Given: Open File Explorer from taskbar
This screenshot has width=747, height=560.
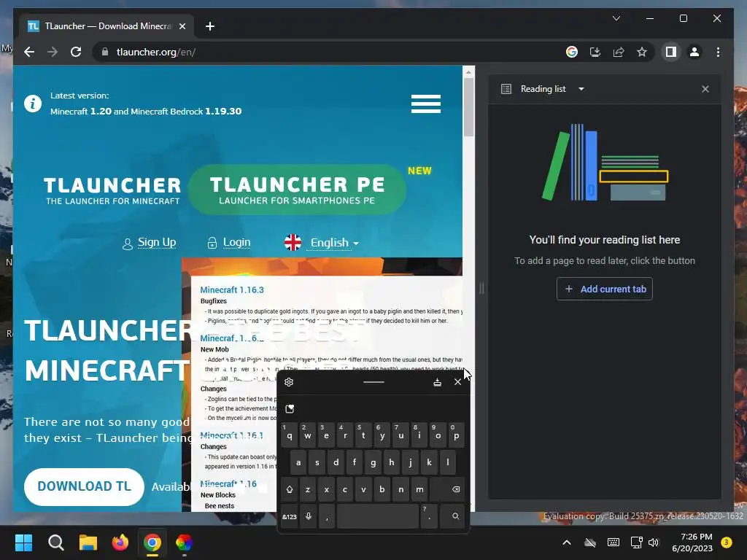Looking at the screenshot, I should 88,542.
